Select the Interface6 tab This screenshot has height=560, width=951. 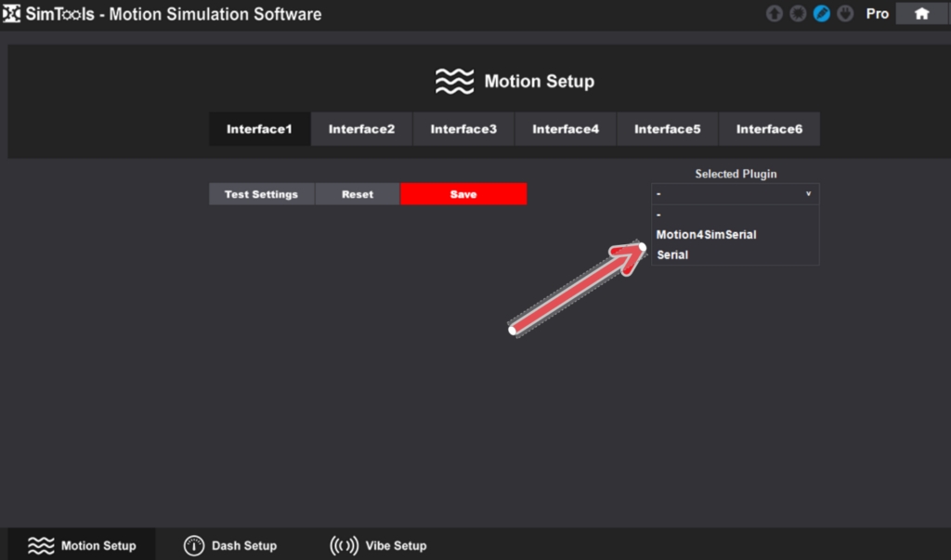[769, 129]
